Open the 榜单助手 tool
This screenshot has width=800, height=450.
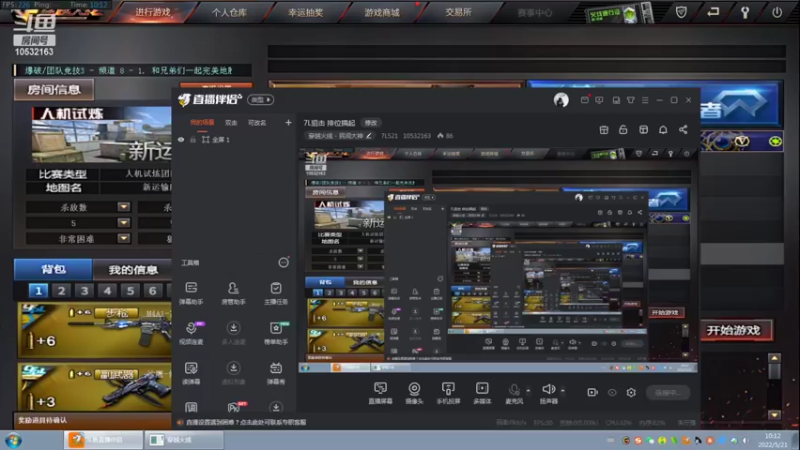coord(276,333)
